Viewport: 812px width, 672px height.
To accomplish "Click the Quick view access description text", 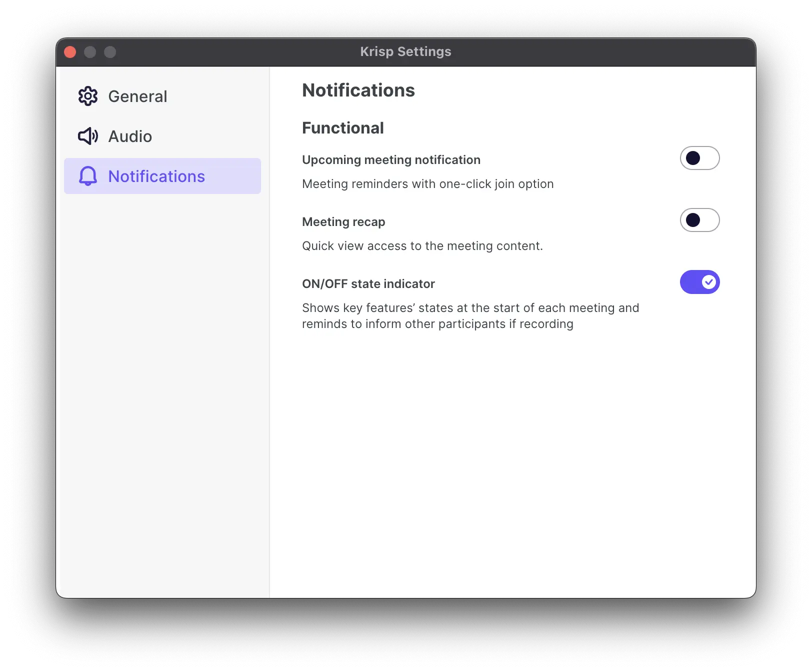I will [422, 246].
